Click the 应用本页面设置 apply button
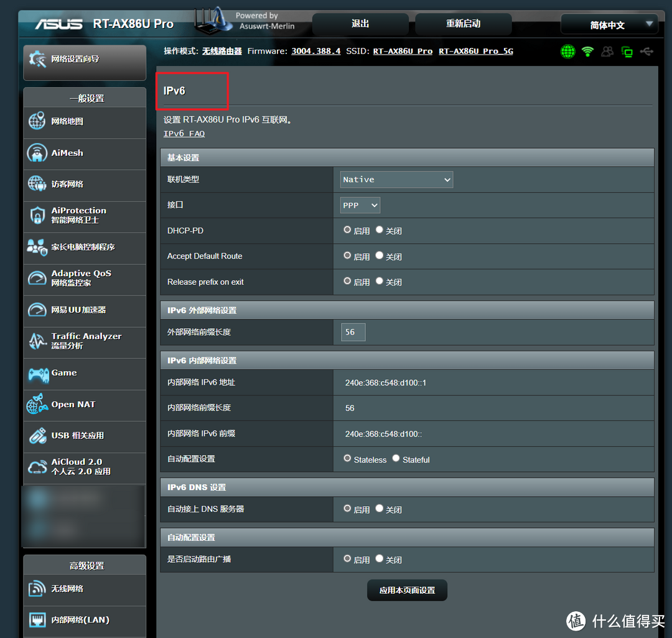 pos(407,591)
